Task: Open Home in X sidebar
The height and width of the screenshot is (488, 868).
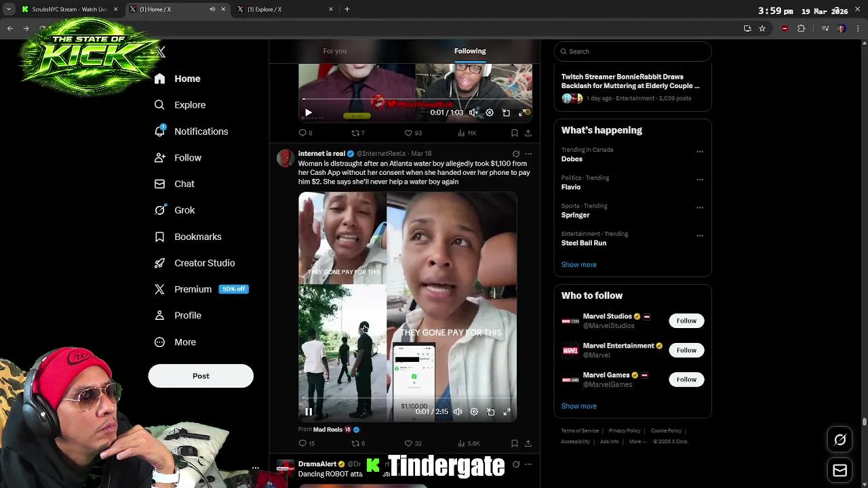Action: [177, 79]
